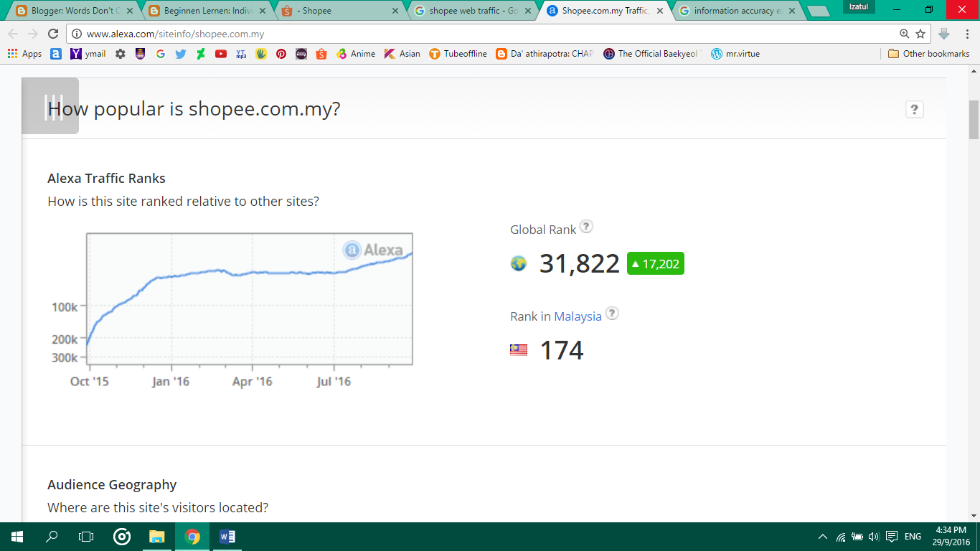Open the YT mp3 bookmark icon
Image resolution: width=980 pixels, height=551 pixels.
click(x=241, y=54)
